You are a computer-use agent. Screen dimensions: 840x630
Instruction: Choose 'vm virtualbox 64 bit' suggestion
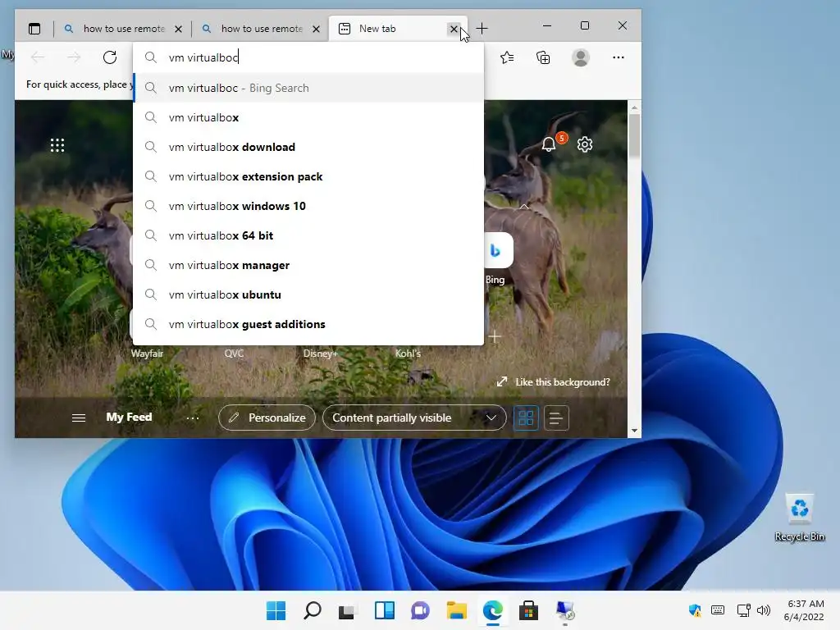(x=308, y=235)
